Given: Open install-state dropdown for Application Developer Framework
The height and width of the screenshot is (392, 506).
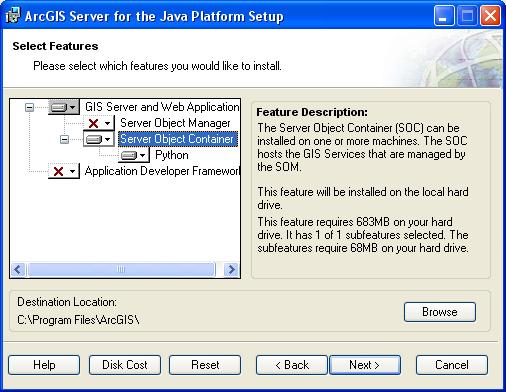Looking at the screenshot, I should coord(64,171).
